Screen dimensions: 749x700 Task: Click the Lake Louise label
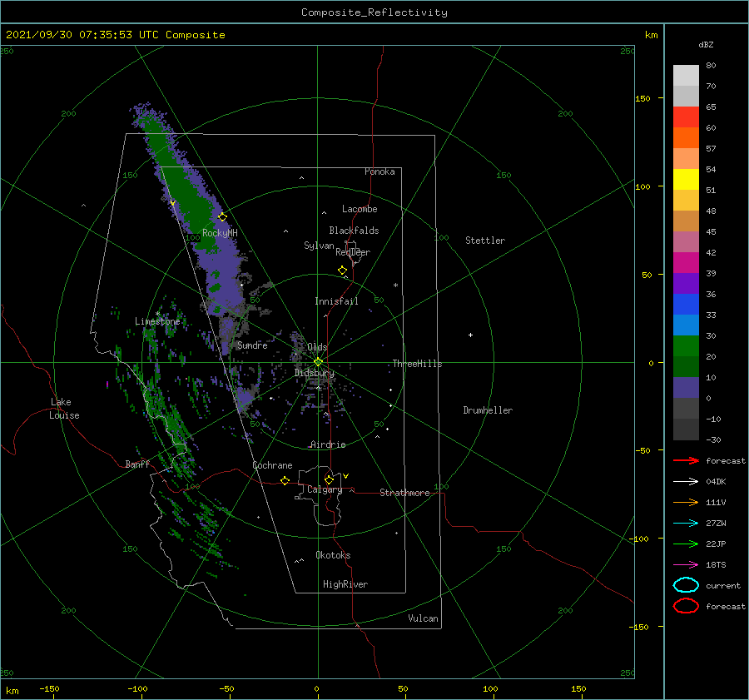coord(64,409)
